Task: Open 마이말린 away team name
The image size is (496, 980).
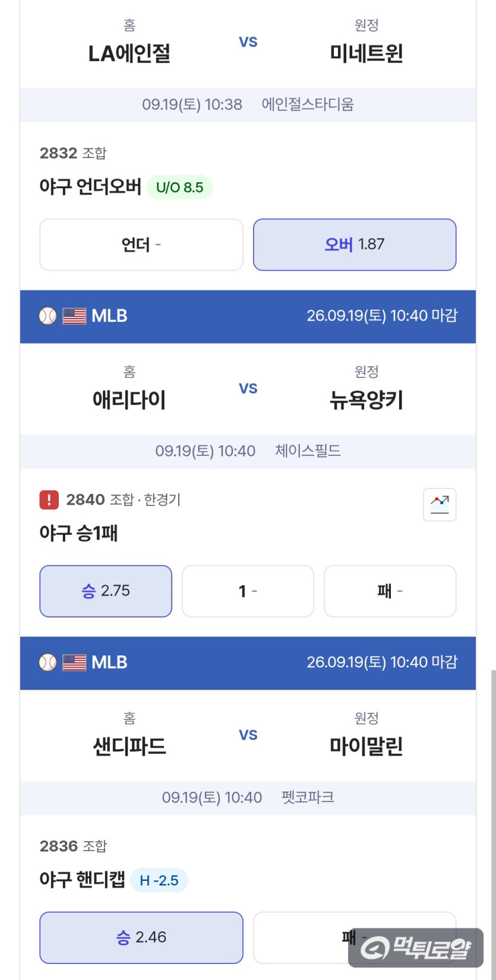Action: (367, 747)
